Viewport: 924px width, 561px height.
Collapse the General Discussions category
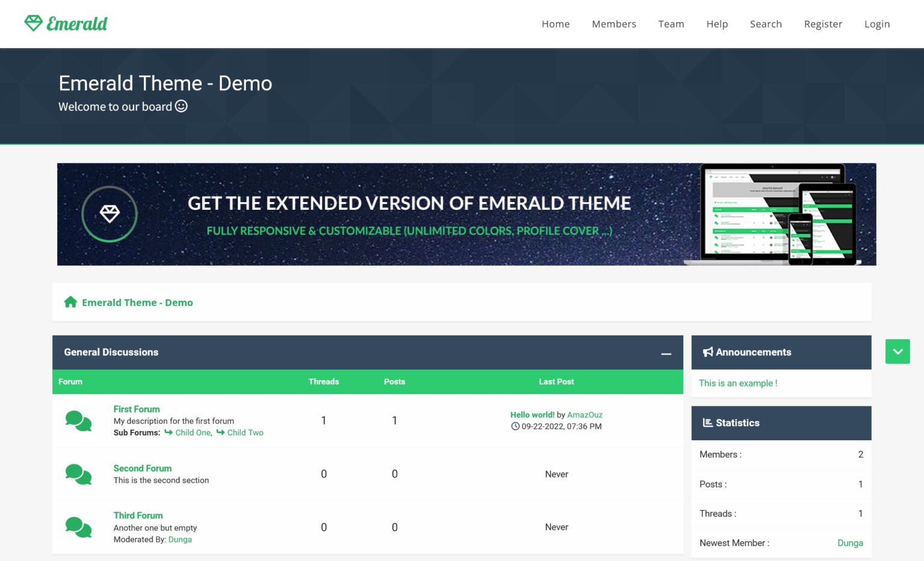point(666,353)
